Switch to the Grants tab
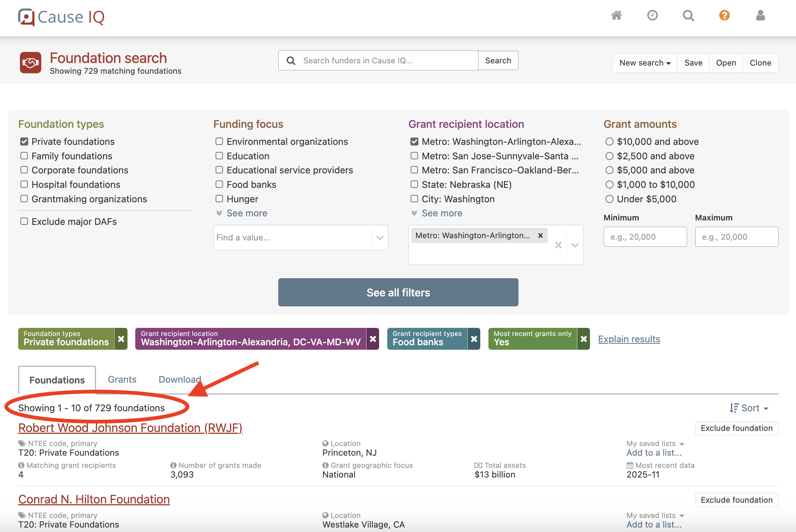Viewport: 796px width, 532px height. pos(122,379)
